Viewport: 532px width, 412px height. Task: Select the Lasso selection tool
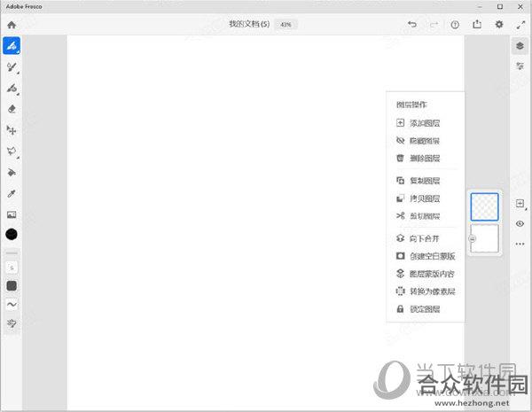point(12,152)
